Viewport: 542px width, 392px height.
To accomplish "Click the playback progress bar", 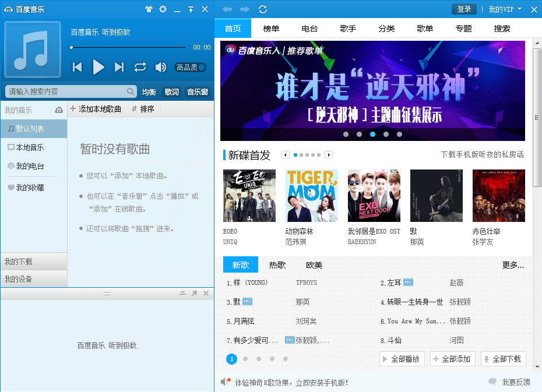I will pos(128,48).
